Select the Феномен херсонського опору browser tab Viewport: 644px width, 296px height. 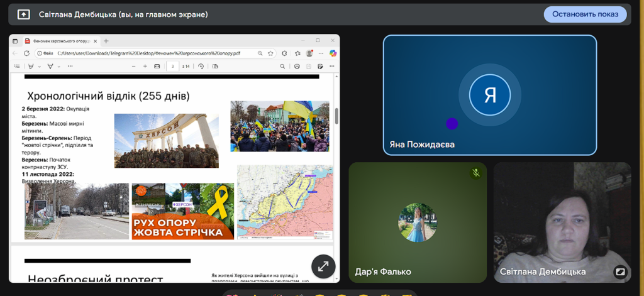point(58,41)
